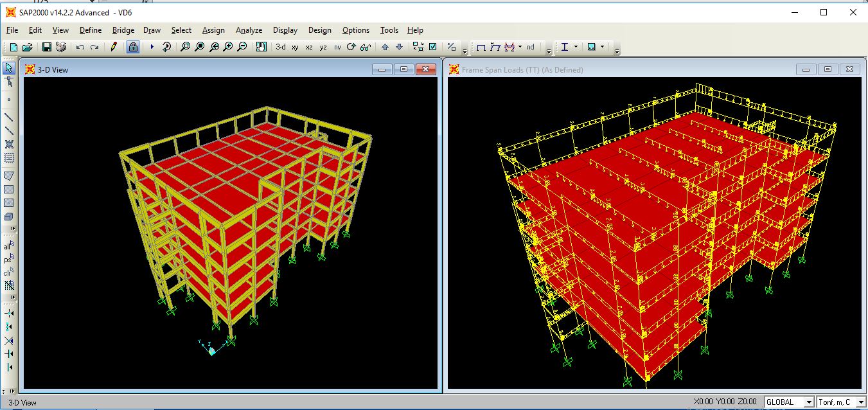The height and width of the screenshot is (410, 868).
Task: Open the Analyze menu
Action: (x=249, y=30)
